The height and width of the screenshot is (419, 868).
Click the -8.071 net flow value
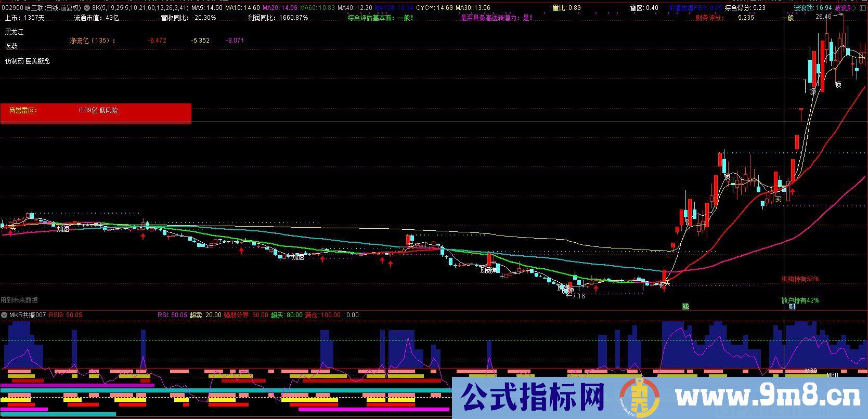[235, 41]
